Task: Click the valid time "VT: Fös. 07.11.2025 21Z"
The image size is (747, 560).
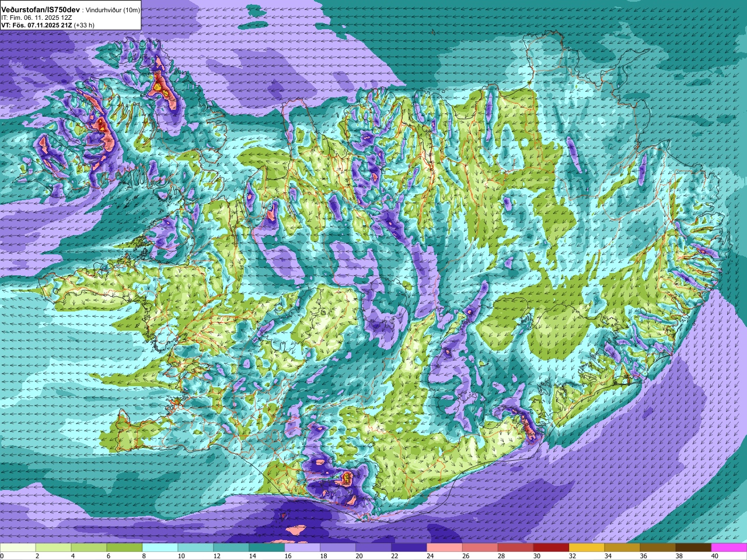Action: point(36,26)
